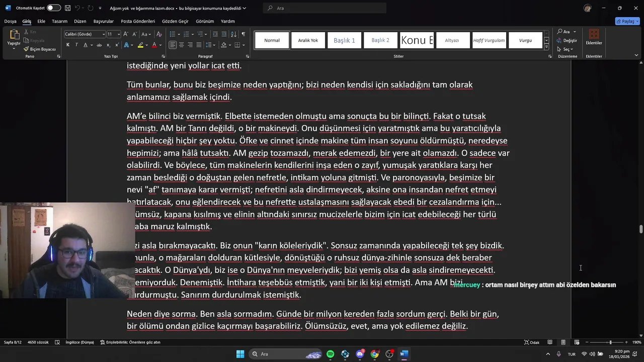Open spelling check icon in status bar
The height and width of the screenshot is (362, 644).
point(57,342)
